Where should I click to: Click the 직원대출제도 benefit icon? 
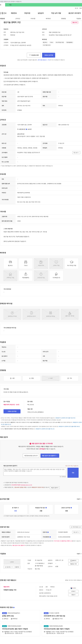tap(26, 275)
